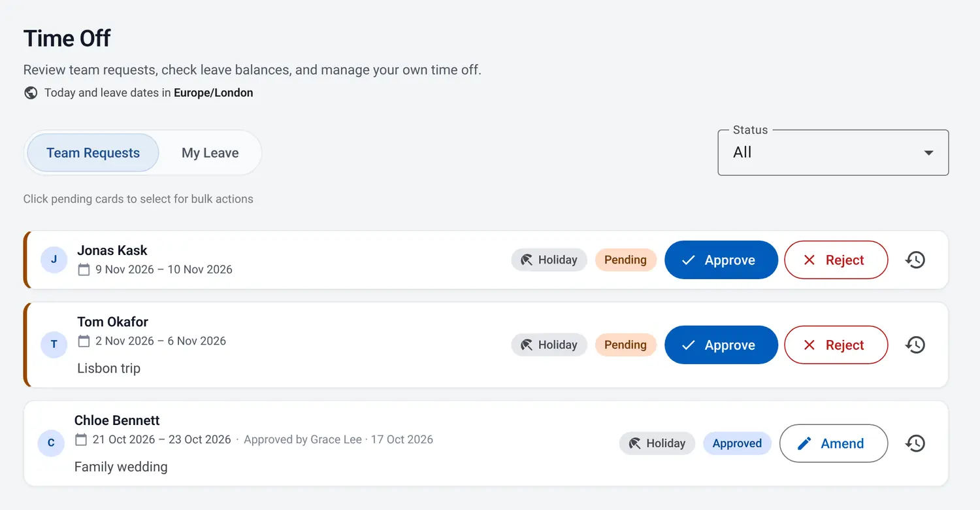Click the note "Family wedding"
The image size is (980, 510).
121,467
